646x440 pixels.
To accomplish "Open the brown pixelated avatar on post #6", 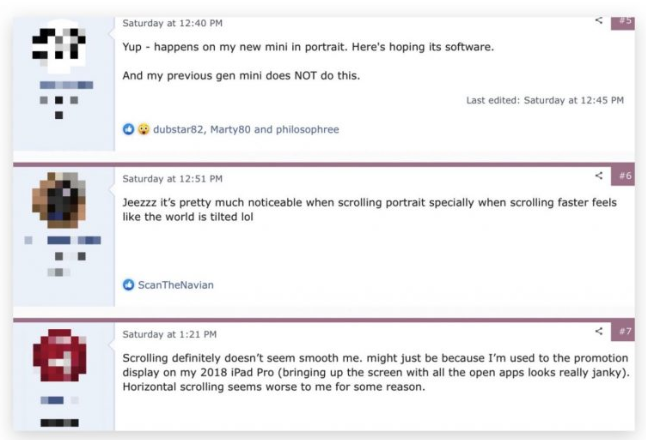I will click(59, 200).
